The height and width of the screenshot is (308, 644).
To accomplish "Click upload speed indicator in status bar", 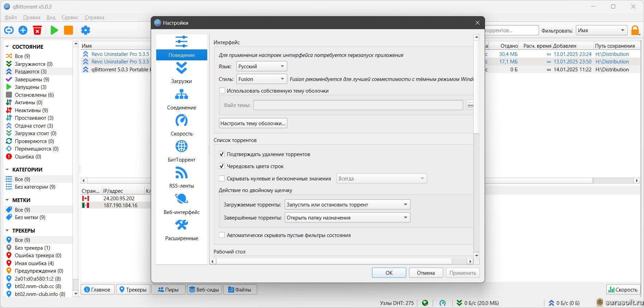I will pyautogui.click(x=564, y=303).
